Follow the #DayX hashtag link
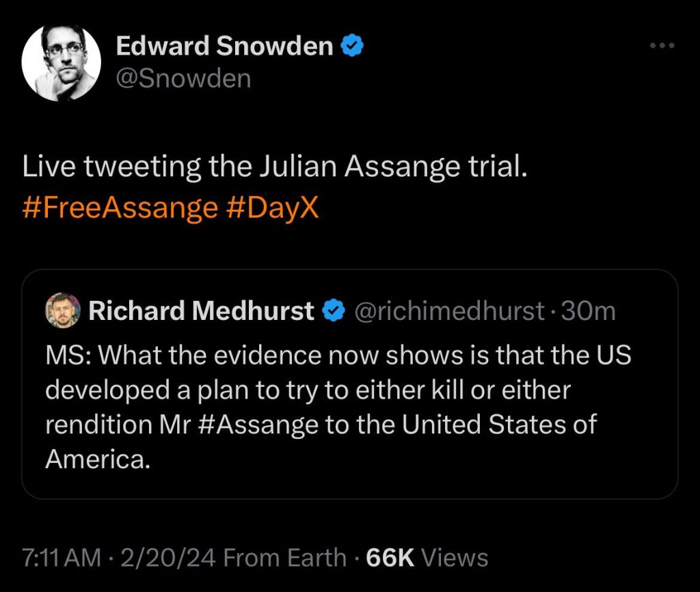700x592 pixels. coord(271,207)
